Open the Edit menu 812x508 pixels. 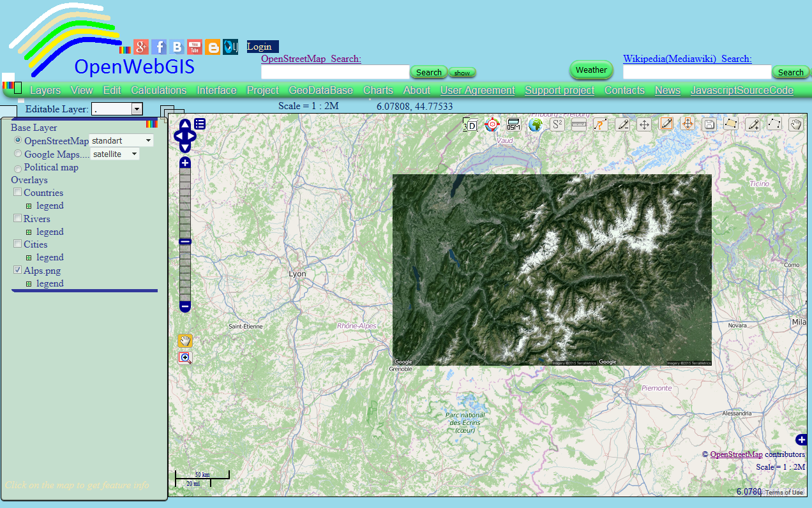112,90
